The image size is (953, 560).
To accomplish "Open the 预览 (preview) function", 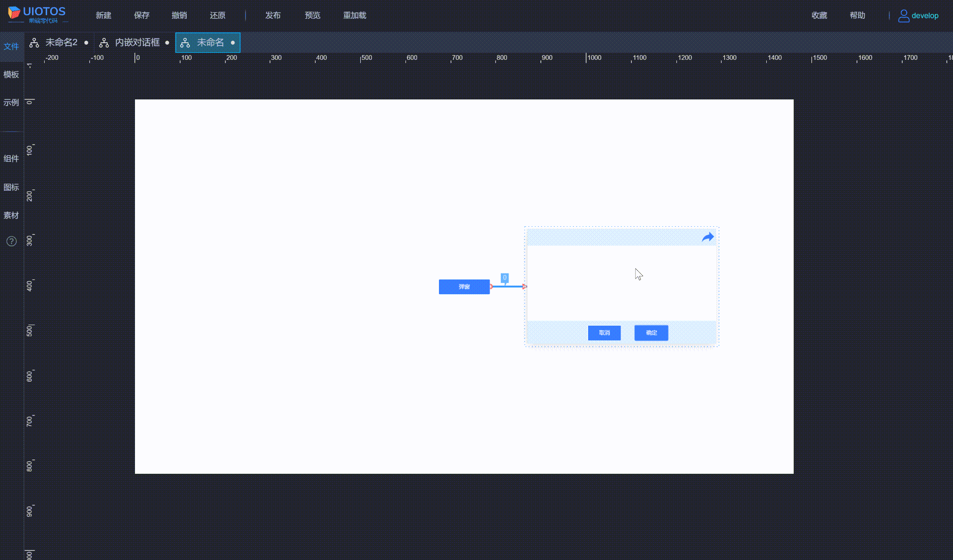I will (x=312, y=15).
